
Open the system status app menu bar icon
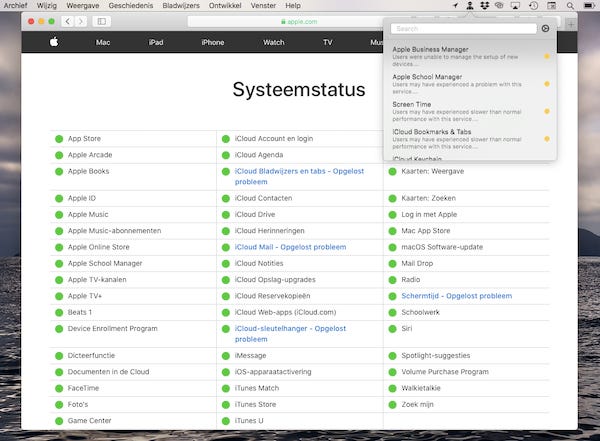pyautogui.click(x=470, y=5)
